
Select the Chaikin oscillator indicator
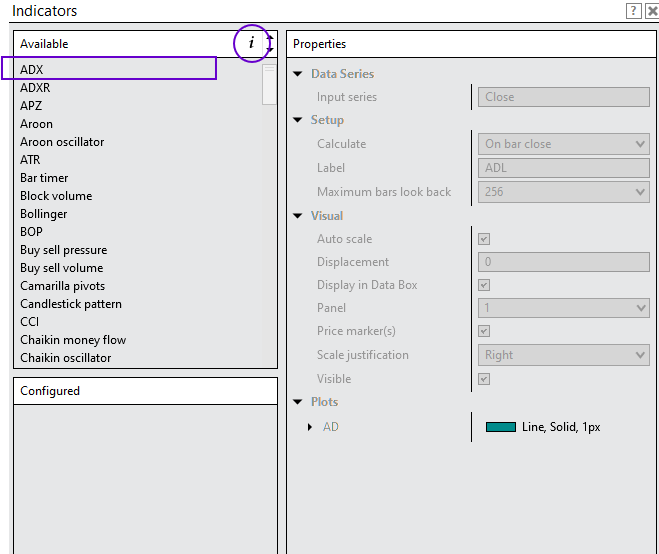coord(66,358)
